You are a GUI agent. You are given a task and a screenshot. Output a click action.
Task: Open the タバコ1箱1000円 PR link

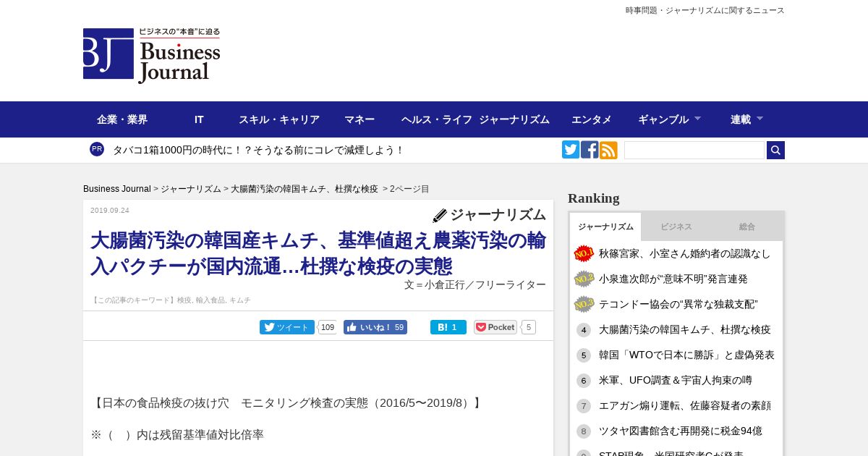click(x=258, y=150)
